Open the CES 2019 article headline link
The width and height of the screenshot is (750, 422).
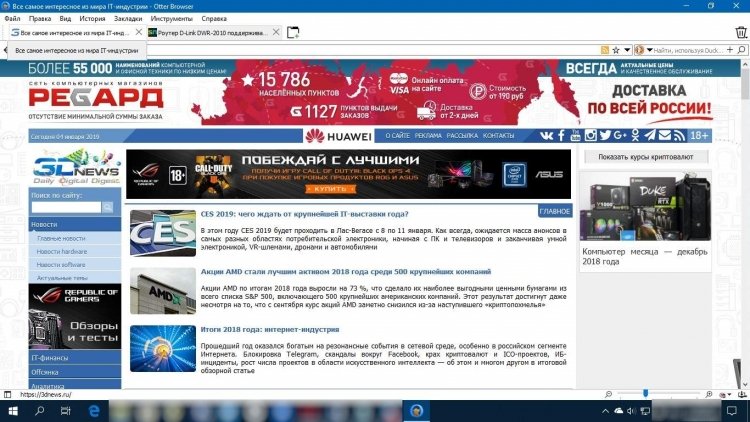[304, 214]
